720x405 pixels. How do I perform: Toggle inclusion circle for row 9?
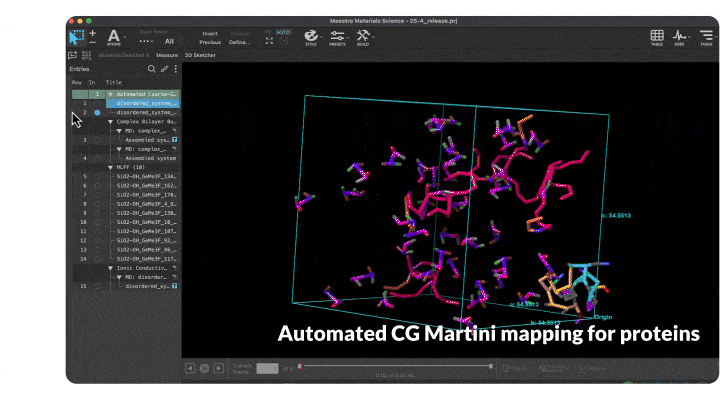pyautogui.click(x=97, y=213)
